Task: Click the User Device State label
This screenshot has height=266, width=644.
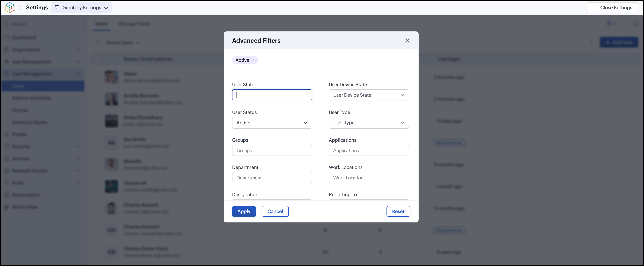Action: coord(348,85)
